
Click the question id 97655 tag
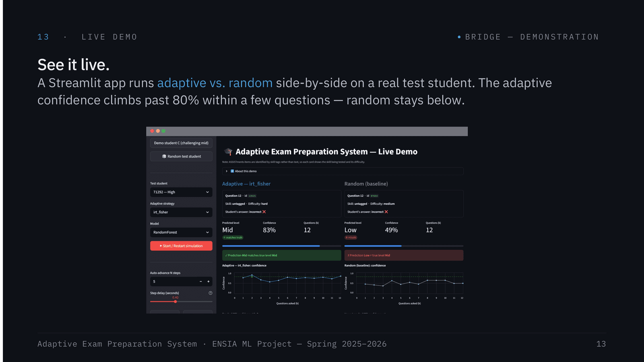[374, 196]
